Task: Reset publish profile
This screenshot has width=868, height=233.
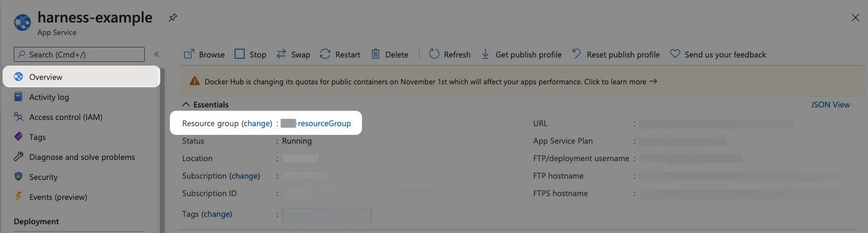Action: [x=616, y=54]
